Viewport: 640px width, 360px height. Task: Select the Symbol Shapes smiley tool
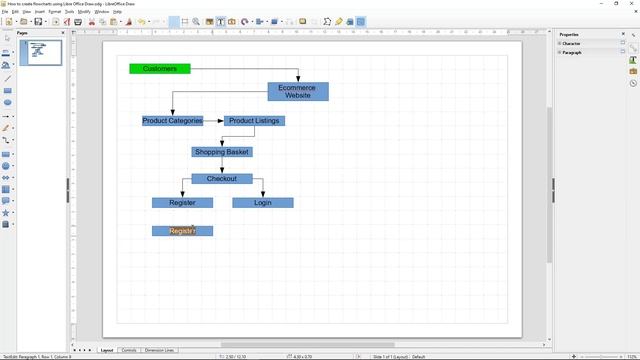point(6,166)
